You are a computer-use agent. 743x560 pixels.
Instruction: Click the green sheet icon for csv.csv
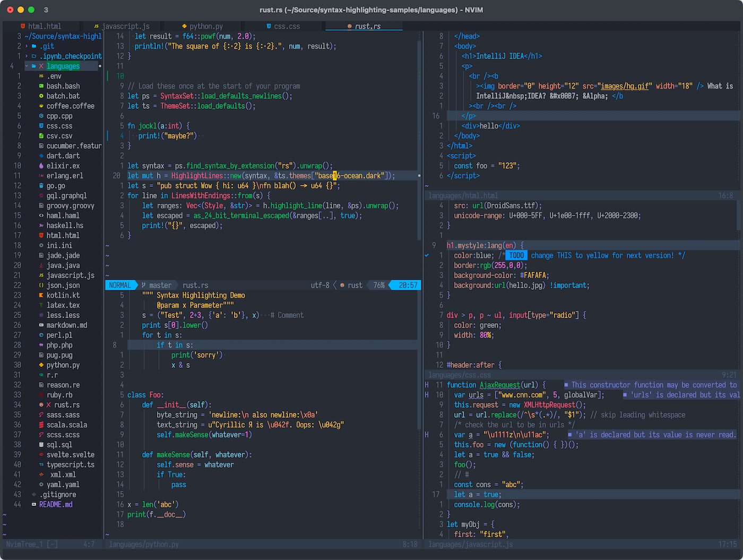[x=41, y=136]
